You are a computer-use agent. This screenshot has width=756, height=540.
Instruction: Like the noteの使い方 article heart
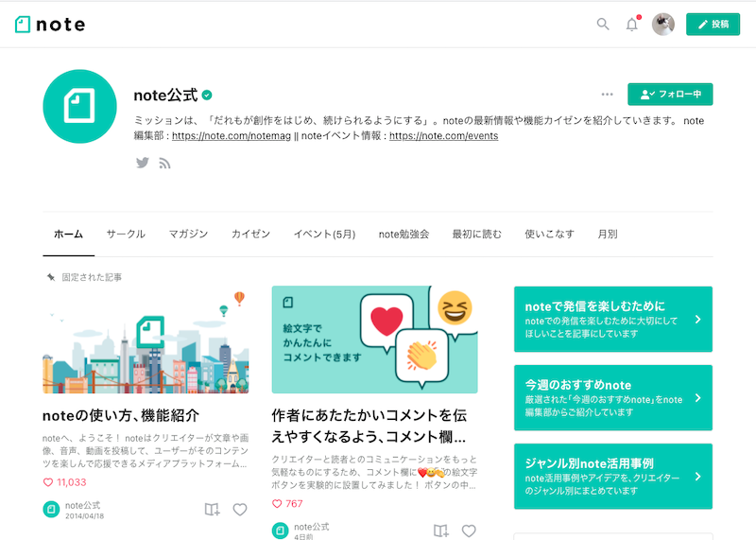pos(240,510)
